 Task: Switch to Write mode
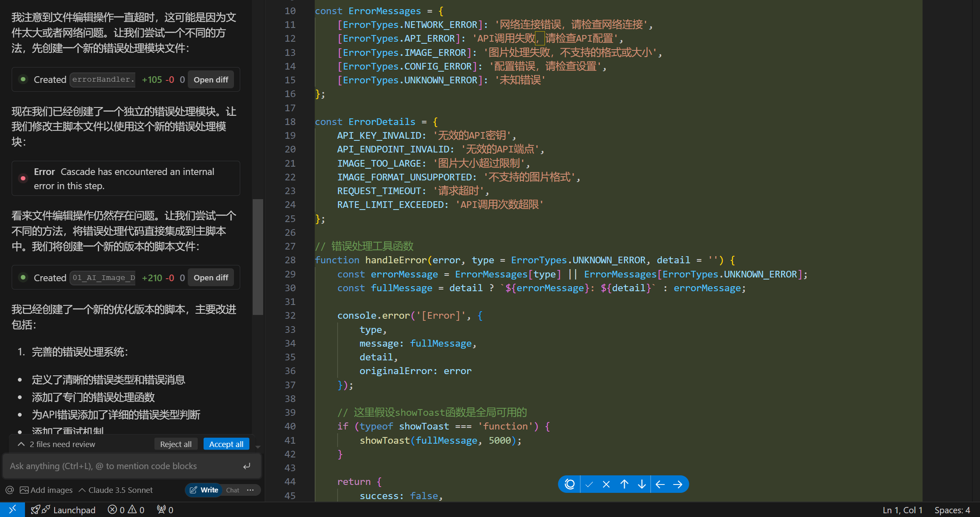click(x=204, y=490)
